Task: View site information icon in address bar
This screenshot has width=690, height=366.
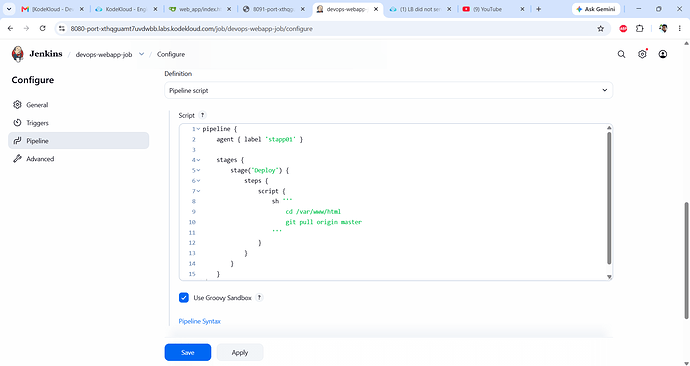Action: [62, 29]
